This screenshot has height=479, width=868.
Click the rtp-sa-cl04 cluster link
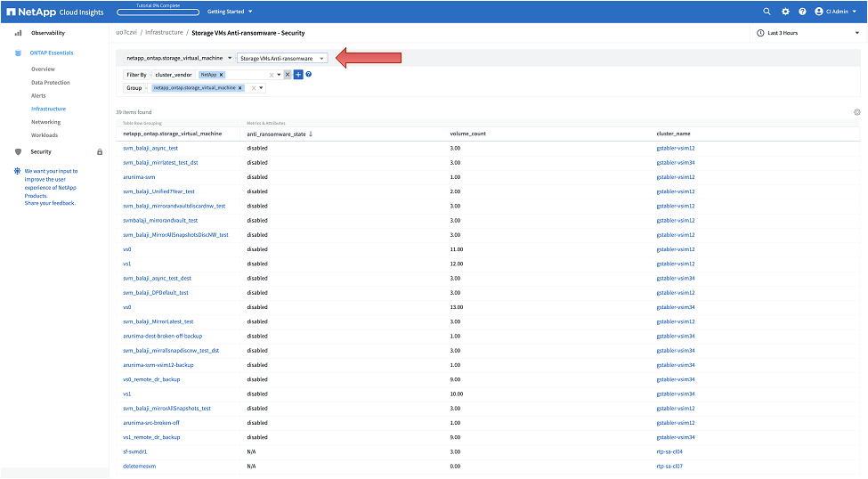click(x=669, y=451)
